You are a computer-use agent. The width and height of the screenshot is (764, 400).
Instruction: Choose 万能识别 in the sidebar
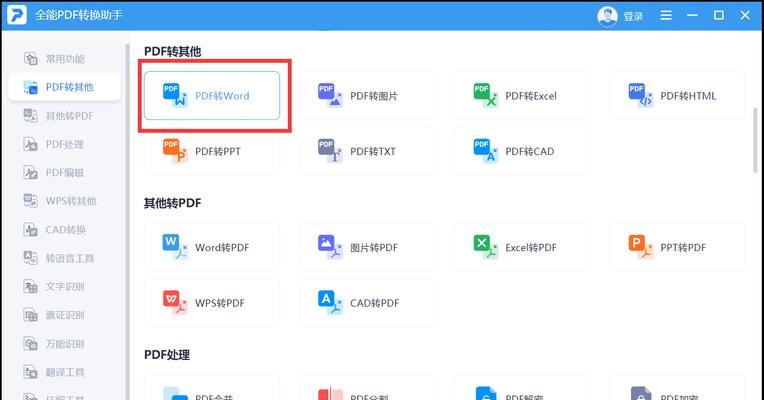(x=64, y=344)
